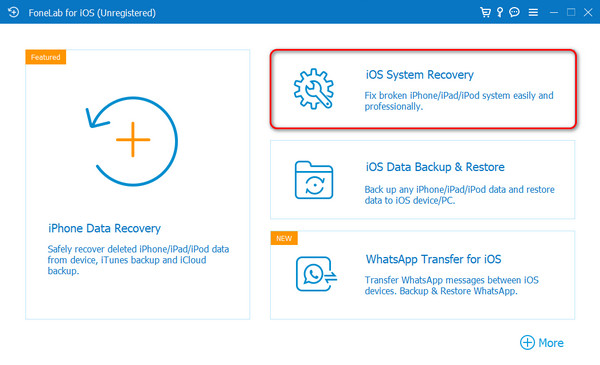Click the key register icon
This screenshot has height=365, width=600.
tap(500, 12)
